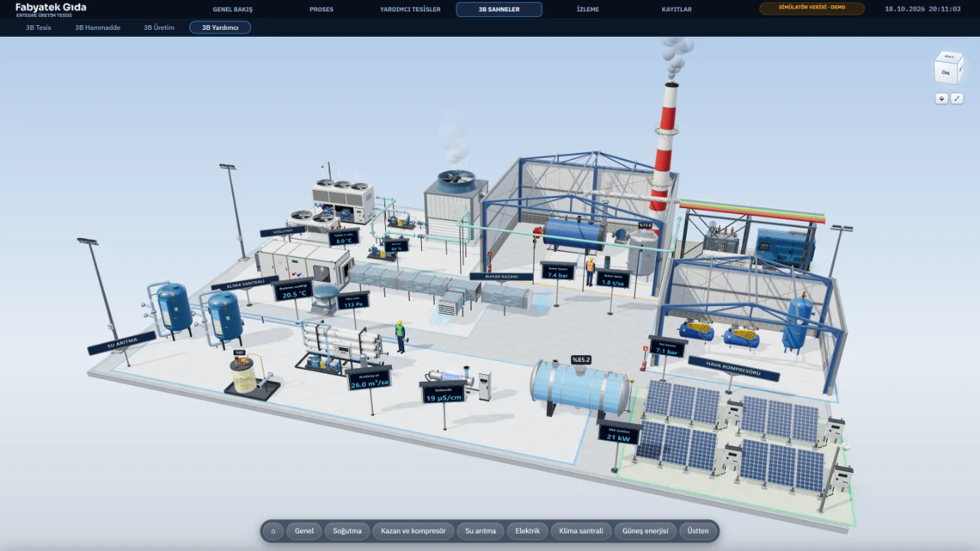The width and height of the screenshot is (980, 551).
Task: Click the 8.0 °C chilled water display
Action: coord(344,238)
